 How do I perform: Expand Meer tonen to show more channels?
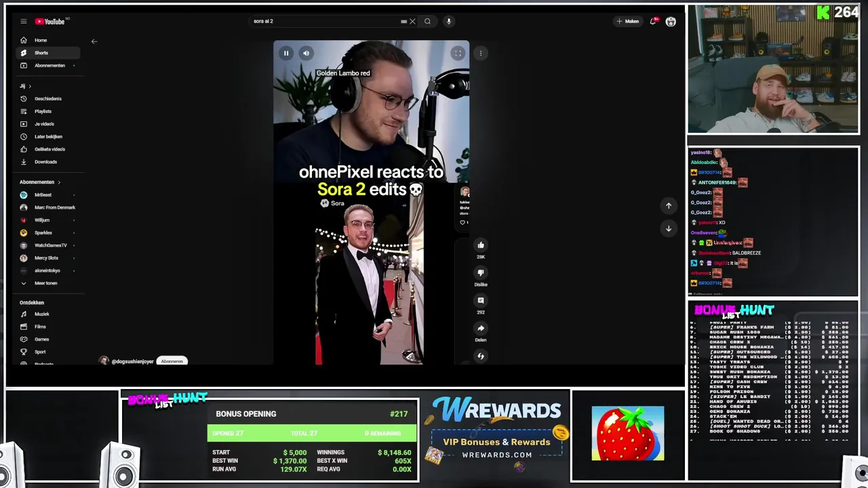47,283
